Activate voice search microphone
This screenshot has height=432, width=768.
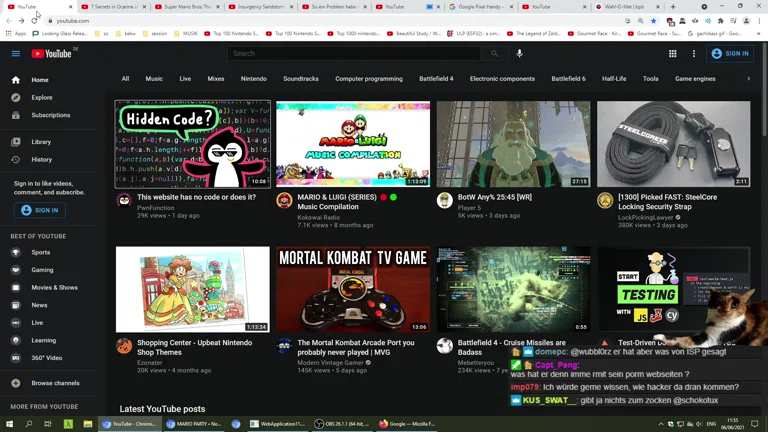coord(519,54)
